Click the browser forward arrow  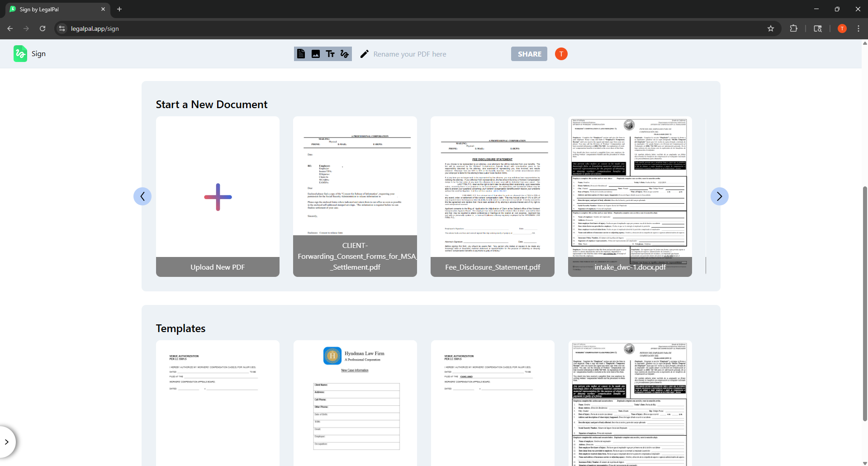click(x=26, y=29)
